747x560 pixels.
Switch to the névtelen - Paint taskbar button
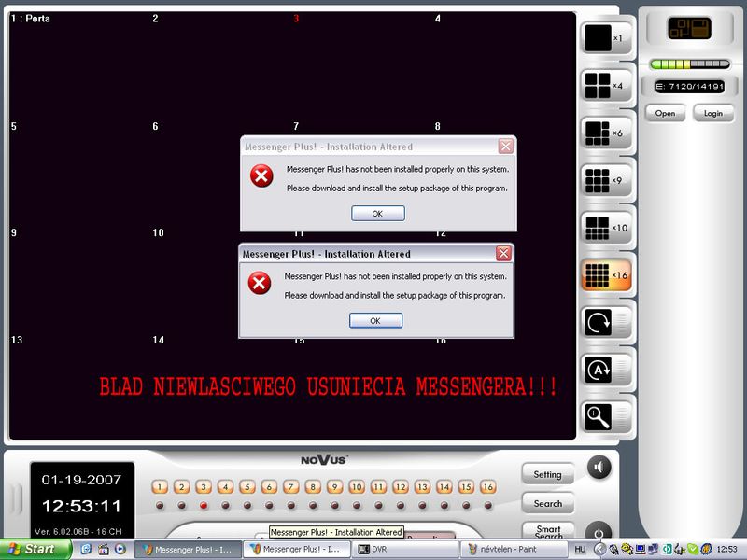[x=514, y=550]
